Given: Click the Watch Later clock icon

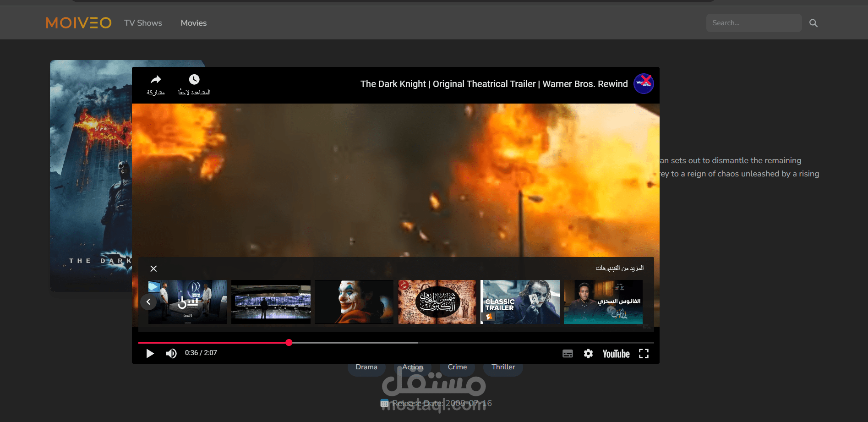Looking at the screenshot, I should click(194, 79).
